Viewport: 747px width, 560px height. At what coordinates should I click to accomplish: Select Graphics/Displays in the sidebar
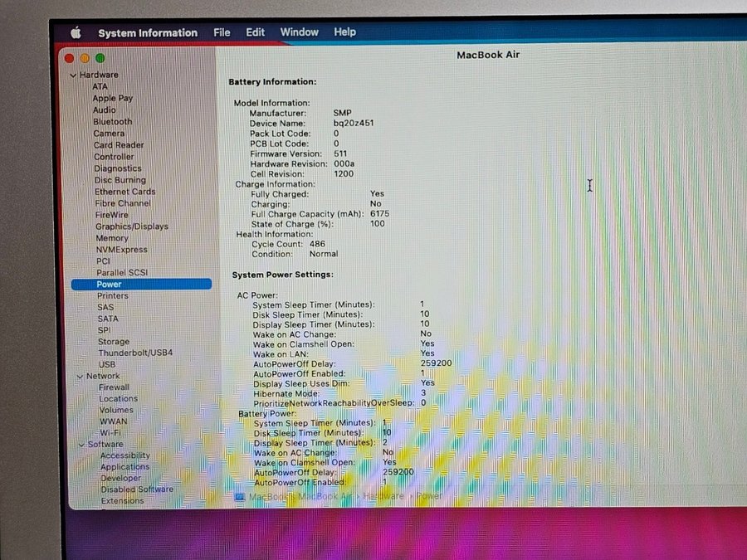point(132,226)
